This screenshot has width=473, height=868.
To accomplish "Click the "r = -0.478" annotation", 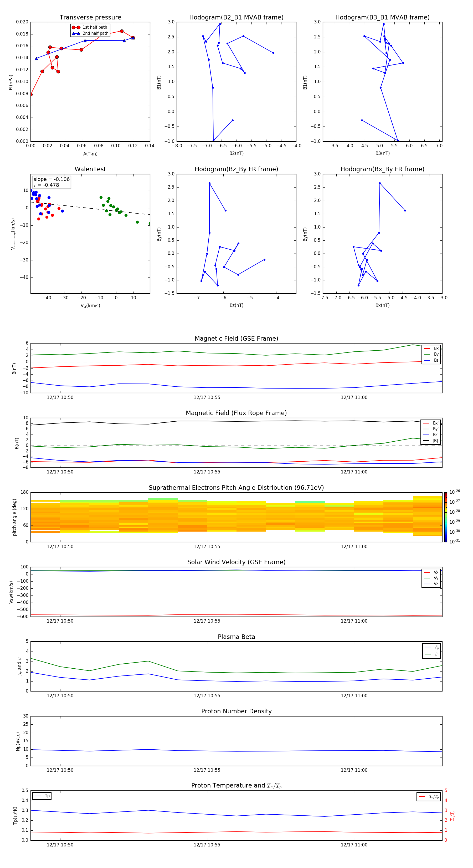I will point(47,185).
